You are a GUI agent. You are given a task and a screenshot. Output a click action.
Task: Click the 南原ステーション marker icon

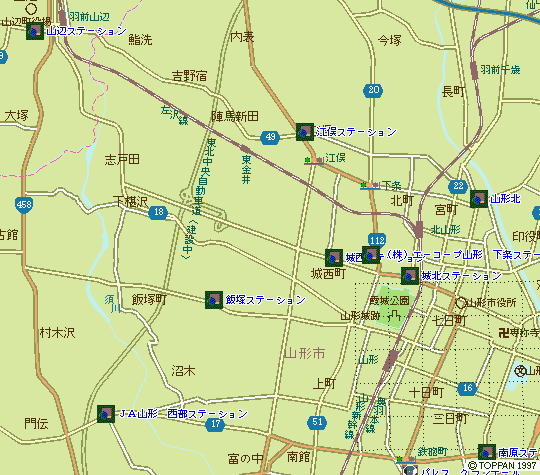(x=487, y=453)
